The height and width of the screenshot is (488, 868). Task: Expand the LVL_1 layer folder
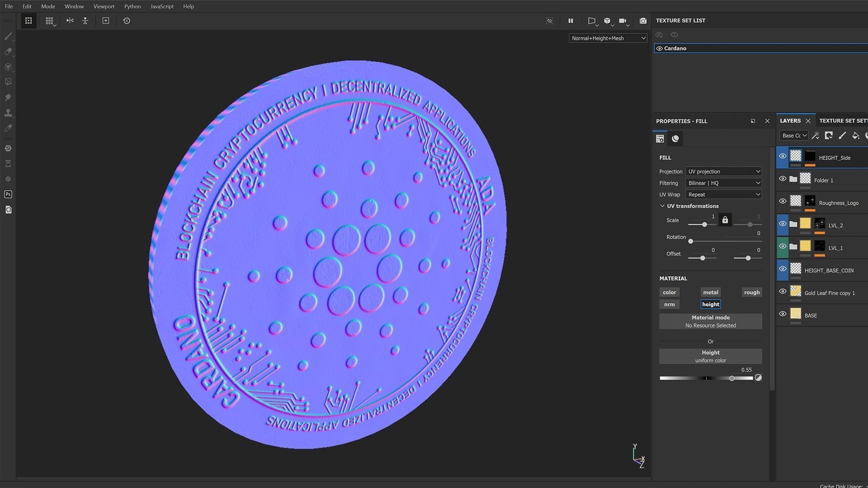[793, 247]
